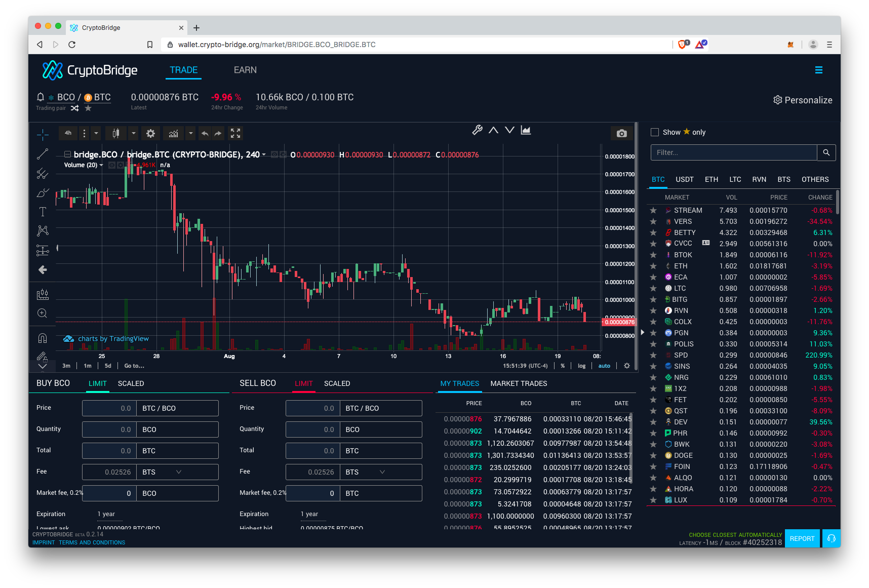
Task: Toggle auto scale on chart
Action: click(604, 366)
